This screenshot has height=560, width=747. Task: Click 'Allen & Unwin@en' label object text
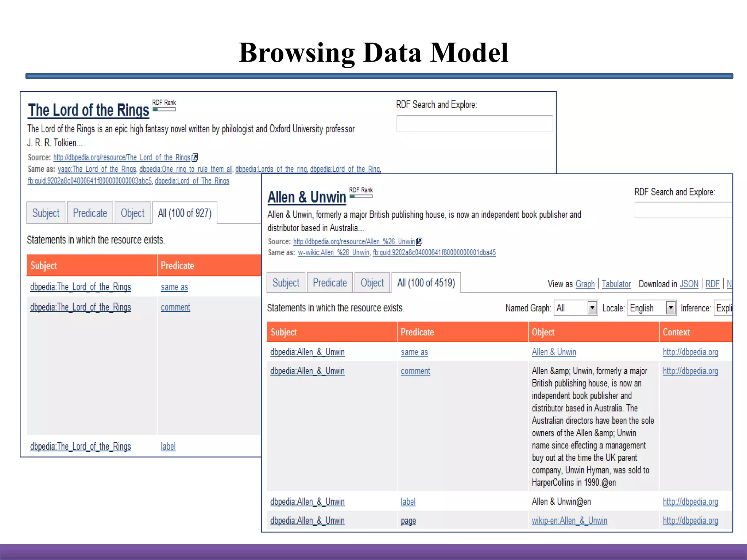pyautogui.click(x=561, y=502)
